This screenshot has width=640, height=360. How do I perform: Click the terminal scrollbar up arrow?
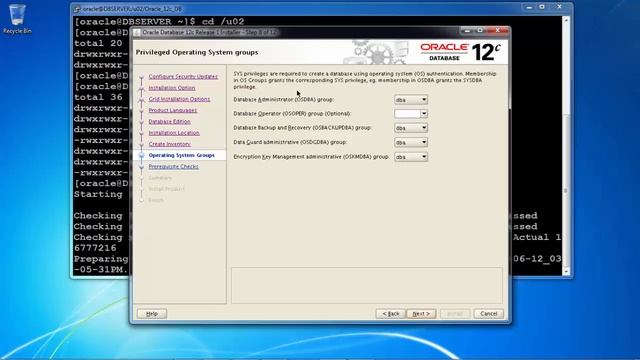tap(566, 20)
